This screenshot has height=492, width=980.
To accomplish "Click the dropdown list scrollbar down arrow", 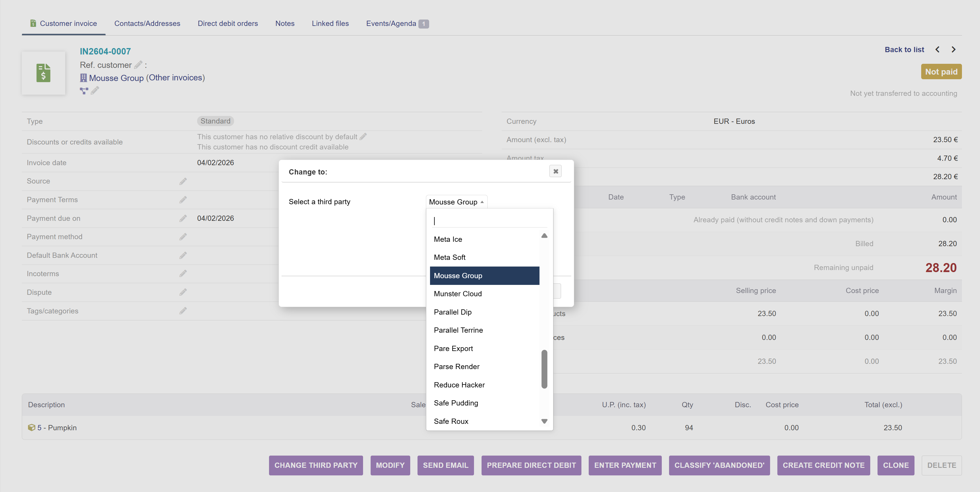I will [544, 421].
